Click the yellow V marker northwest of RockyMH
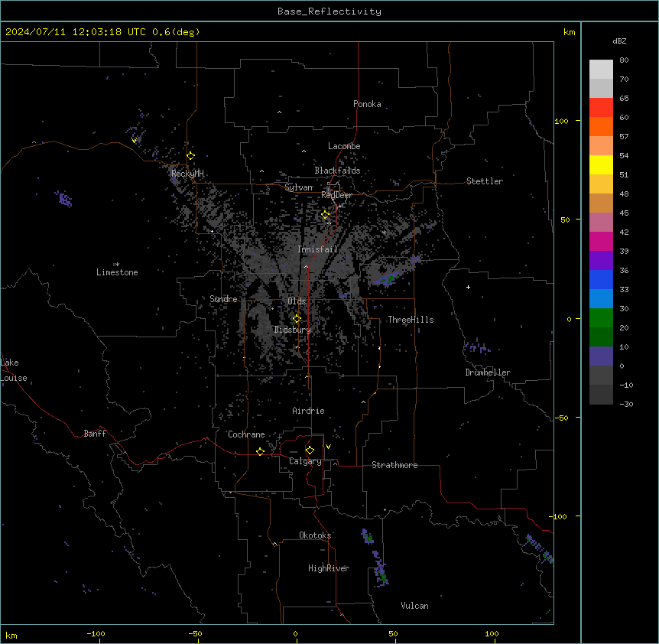Image resolution: width=659 pixels, height=644 pixels. coord(134,141)
